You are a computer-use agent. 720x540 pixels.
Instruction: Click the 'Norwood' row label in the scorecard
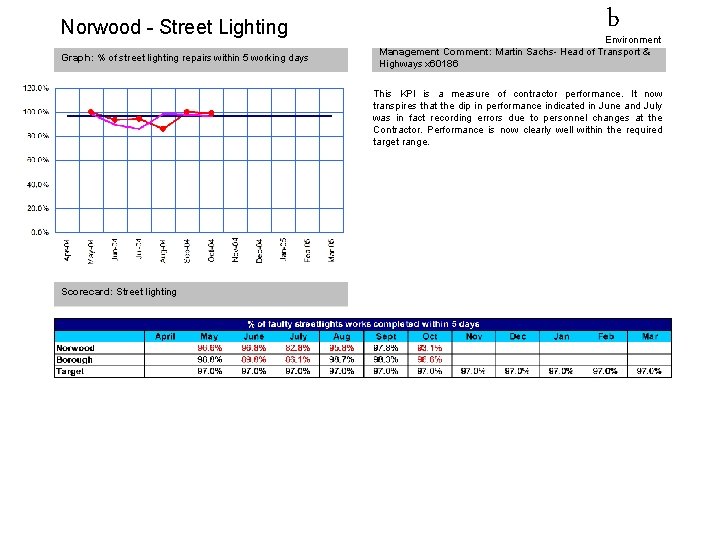click(x=75, y=348)
